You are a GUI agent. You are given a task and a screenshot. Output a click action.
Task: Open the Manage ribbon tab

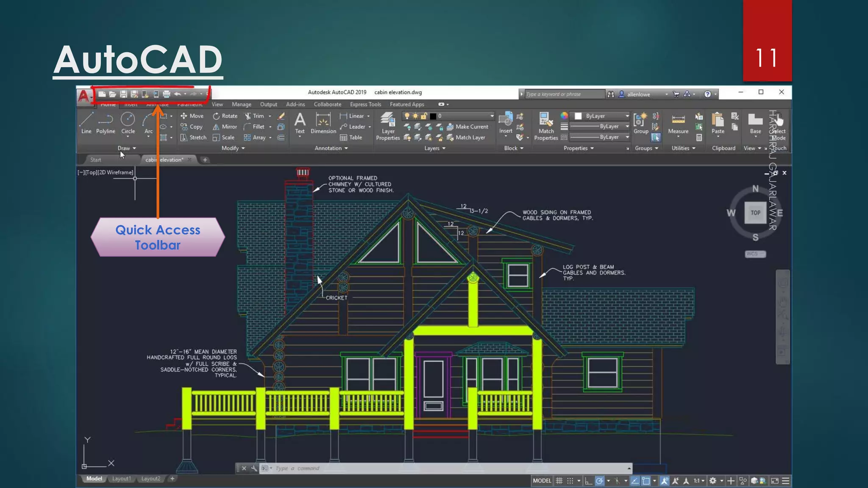(x=242, y=104)
